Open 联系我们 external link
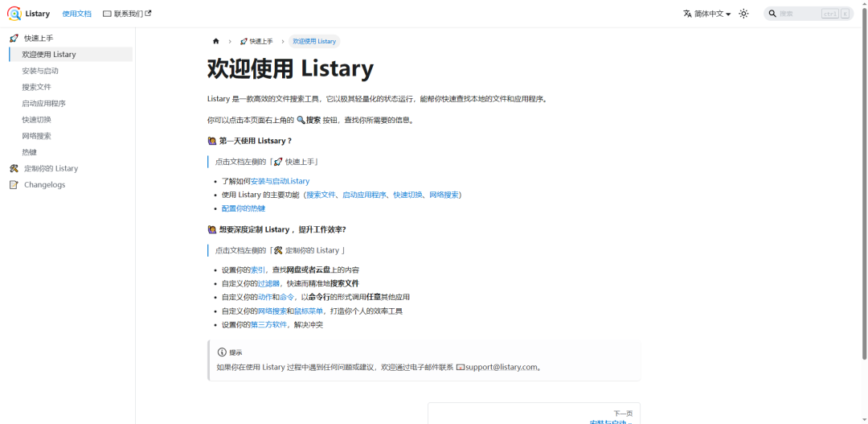The height and width of the screenshot is (424, 868). click(x=127, y=14)
